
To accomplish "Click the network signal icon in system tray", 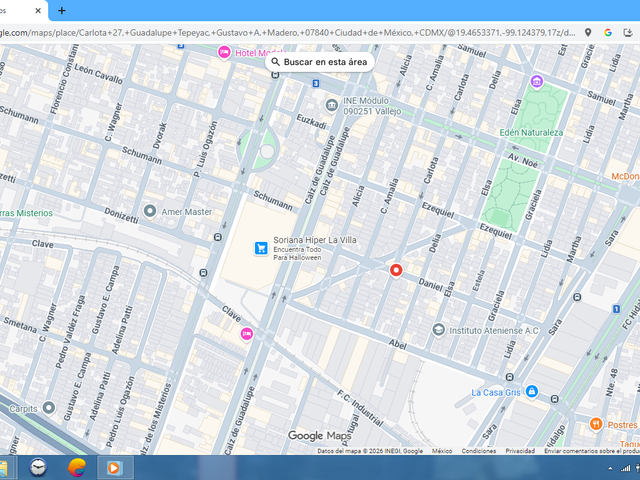I will coord(625,469).
